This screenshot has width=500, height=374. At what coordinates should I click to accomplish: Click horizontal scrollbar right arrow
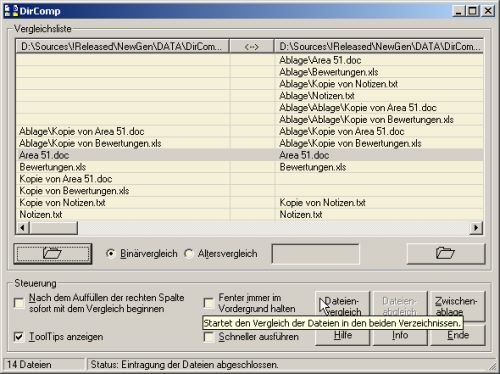tap(476, 228)
